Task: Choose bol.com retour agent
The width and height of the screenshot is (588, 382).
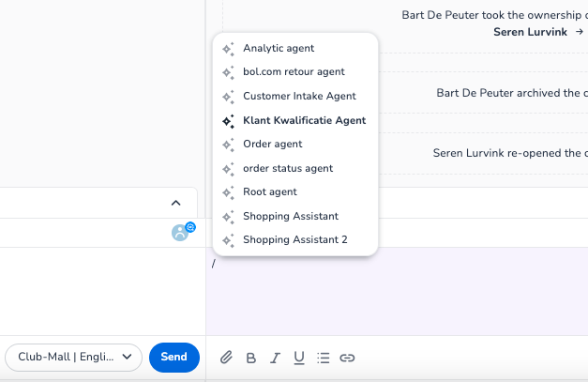Action: 294,72
